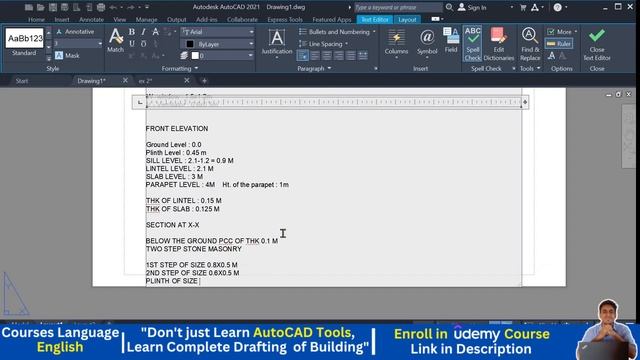640x360 pixels.
Task: Click the keyword search input field
Action: (x=398, y=7)
